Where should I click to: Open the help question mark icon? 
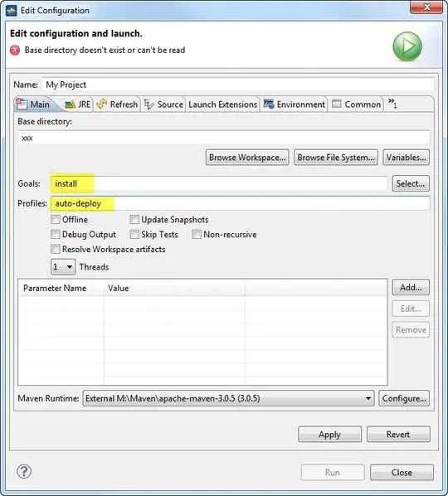[24, 471]
